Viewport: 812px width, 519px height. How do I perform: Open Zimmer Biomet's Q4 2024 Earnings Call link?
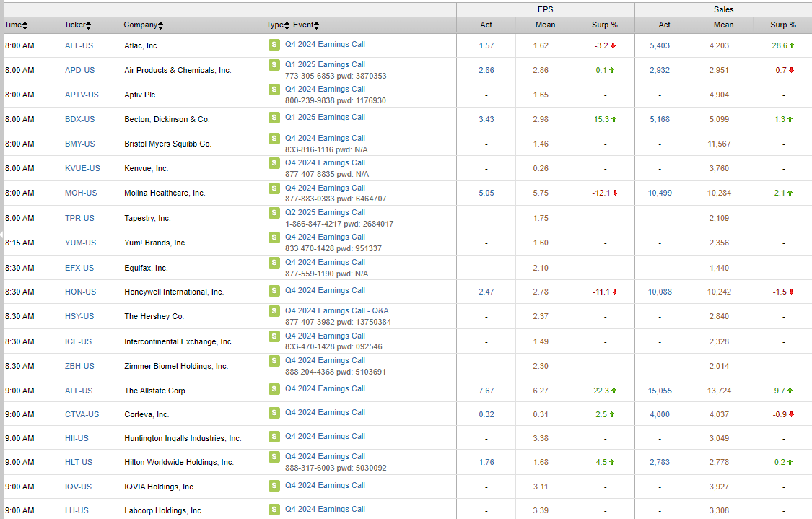click(x=326, y=360)
